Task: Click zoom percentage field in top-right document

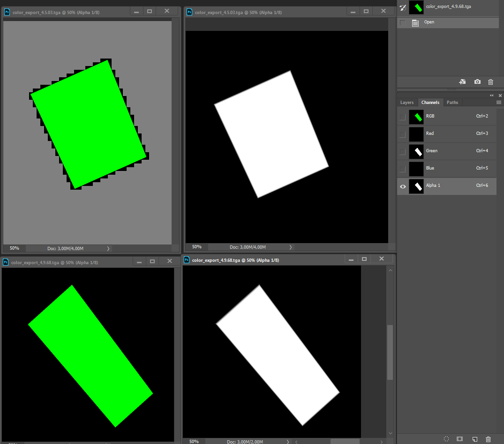Action: 197,247
